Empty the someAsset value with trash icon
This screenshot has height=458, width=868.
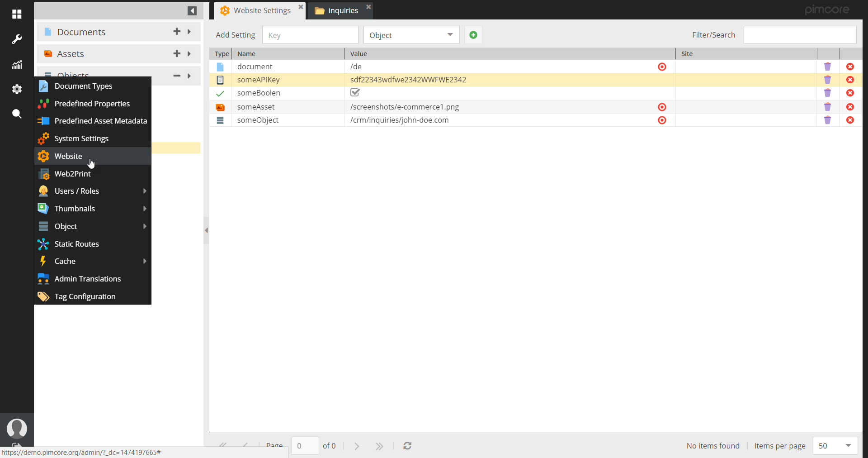(x=827, y=107)
